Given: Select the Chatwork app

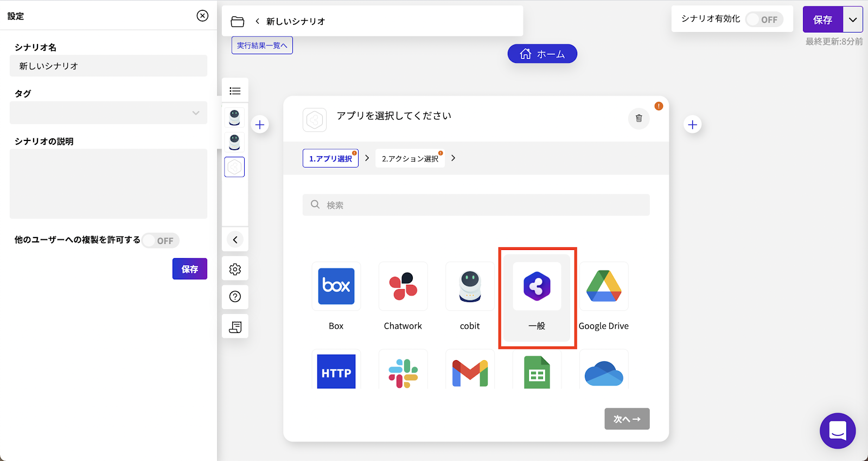Looking at the screenshot, I should 403,286.
